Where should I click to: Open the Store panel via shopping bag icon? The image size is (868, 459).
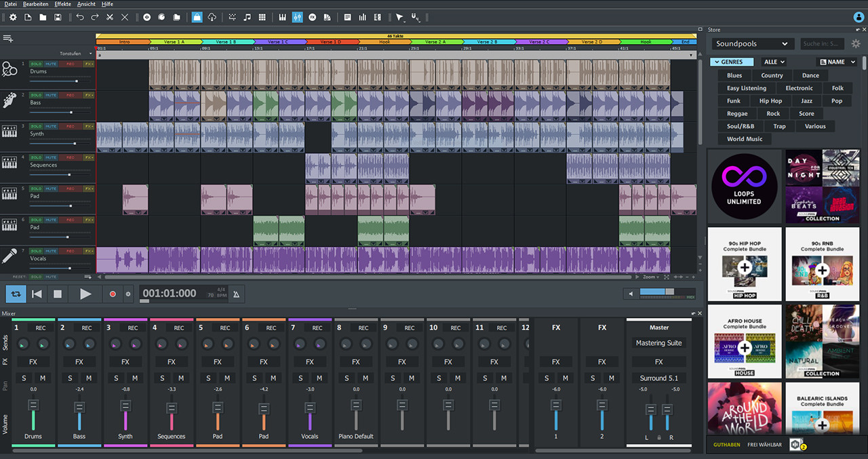[x=196, y=17]
